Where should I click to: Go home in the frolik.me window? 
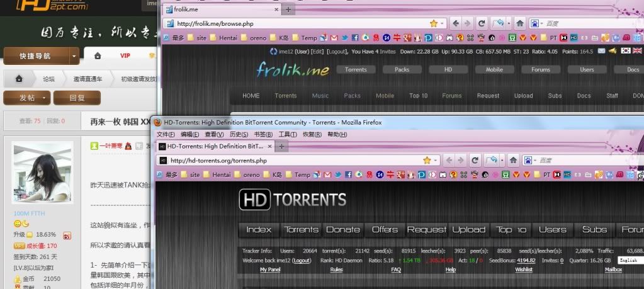[519, 23]
